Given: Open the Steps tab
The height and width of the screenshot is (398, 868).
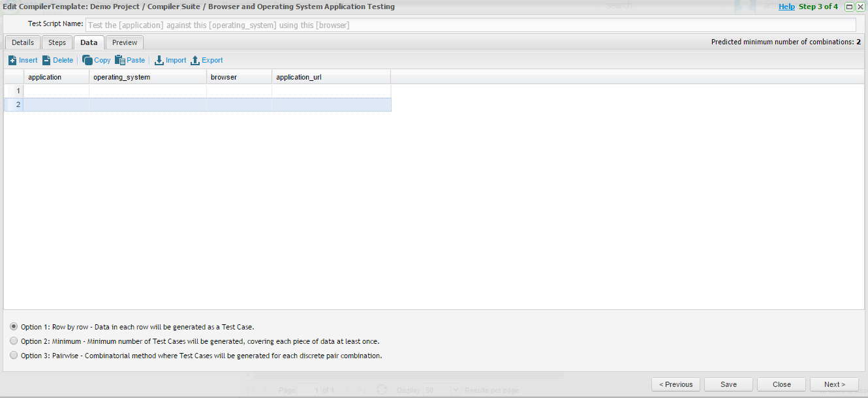Looking at the screenshot, I should [x=57, y=42].
